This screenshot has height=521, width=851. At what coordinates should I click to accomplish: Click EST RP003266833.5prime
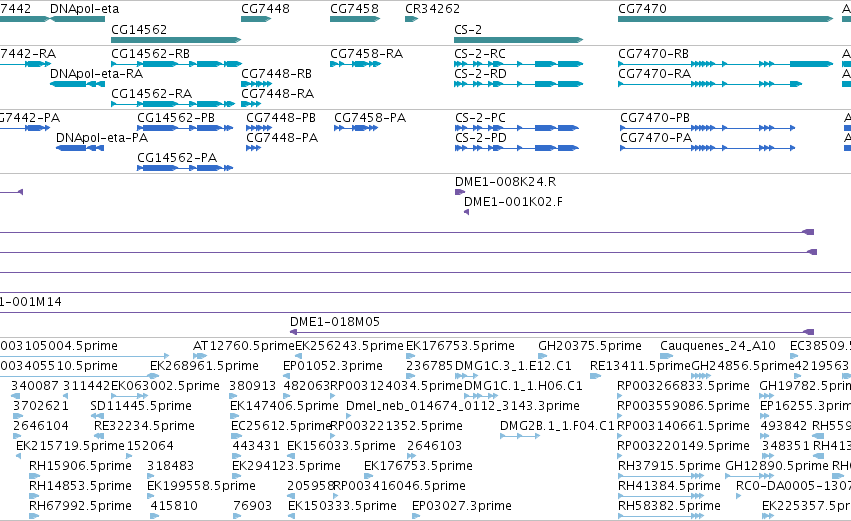coord(684,386)
